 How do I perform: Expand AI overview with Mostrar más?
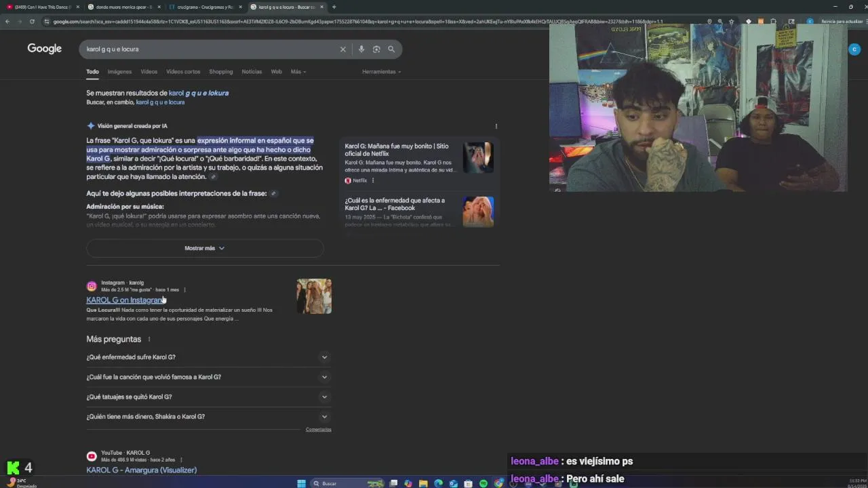(x=205, y=248)
